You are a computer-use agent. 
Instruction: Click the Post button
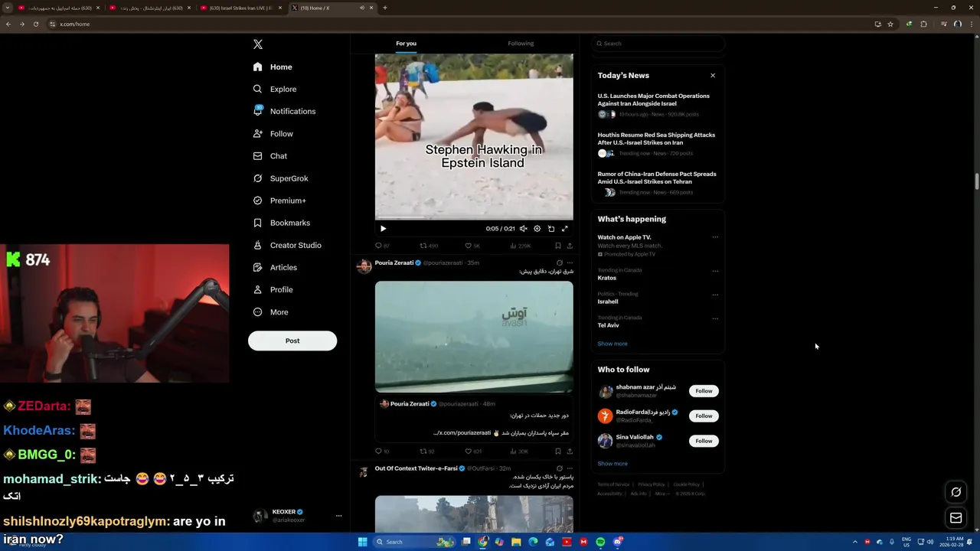(292, 341)
